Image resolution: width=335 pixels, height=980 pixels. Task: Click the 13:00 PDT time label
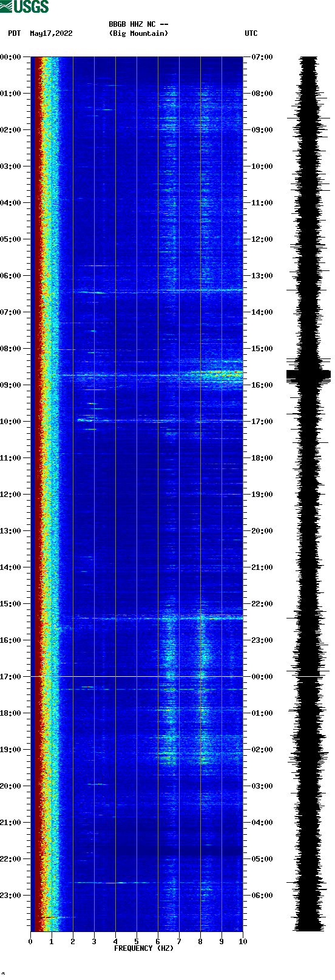[11, 531]
